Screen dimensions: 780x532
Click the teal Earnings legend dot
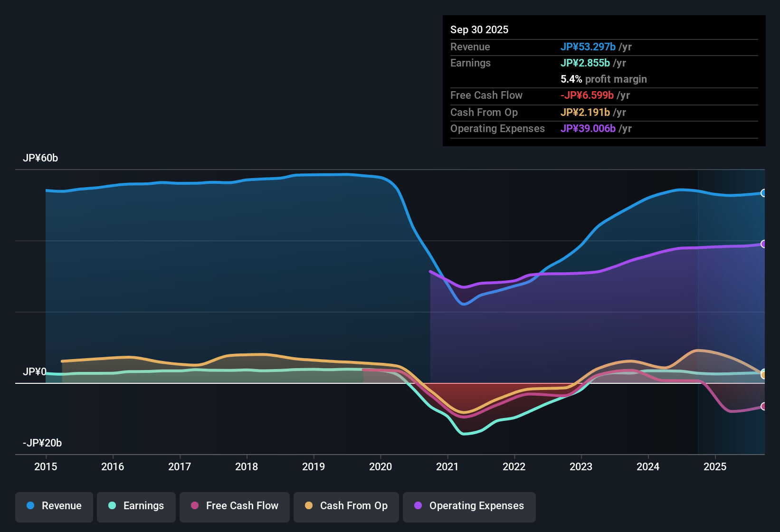(x=112, y=506)
